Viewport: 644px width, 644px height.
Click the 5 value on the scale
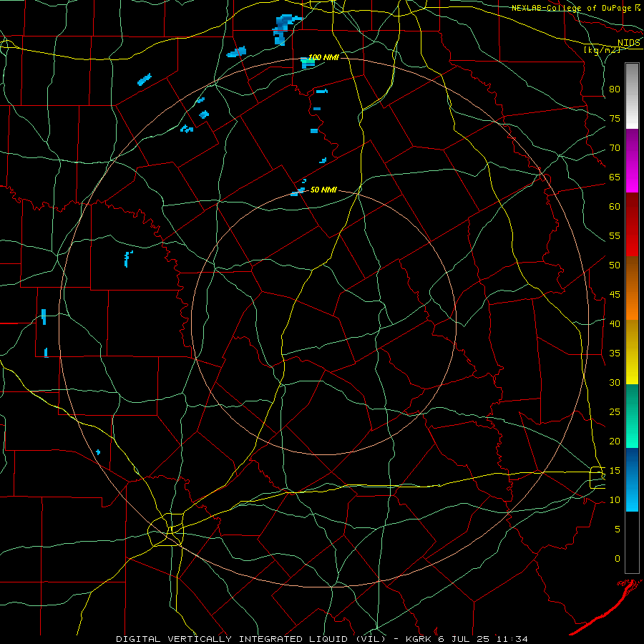(618, 530)
